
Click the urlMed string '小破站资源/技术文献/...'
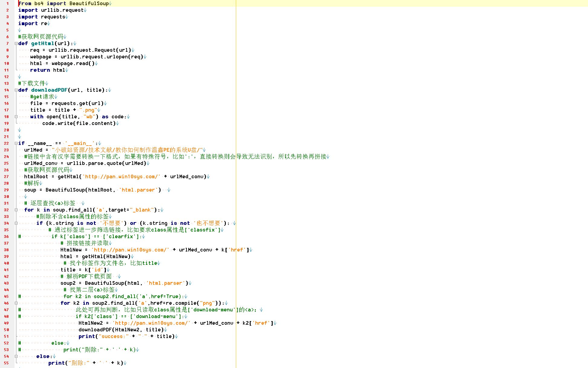[x=127, y=150]
